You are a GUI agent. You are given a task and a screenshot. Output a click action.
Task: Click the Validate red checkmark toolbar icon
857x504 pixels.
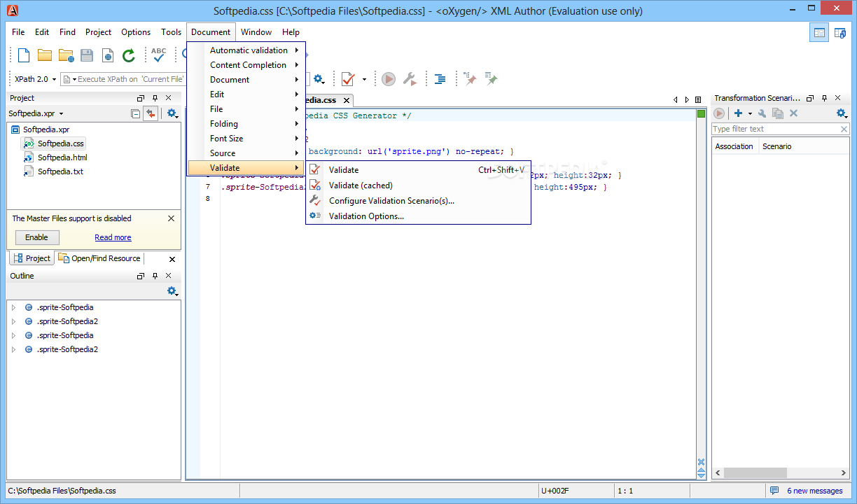pyautogui.click(x=348, y=79)
